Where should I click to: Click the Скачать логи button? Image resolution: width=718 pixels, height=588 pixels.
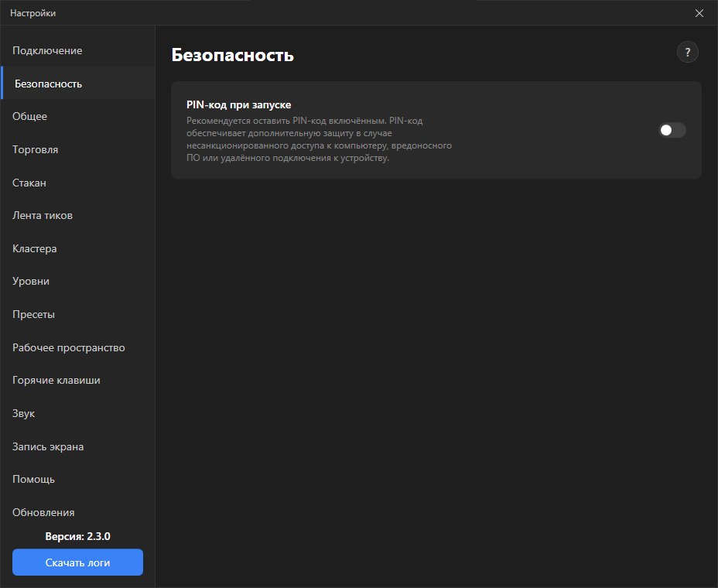[x=78, y=562]
